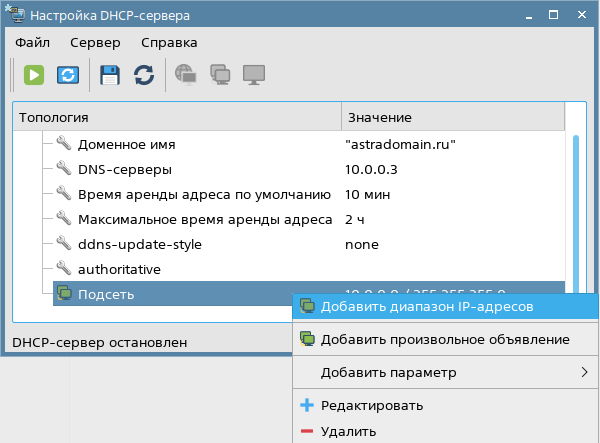The image size is (600, 443).
Task: Open the Сервер menu
Action: (x=95, y=43)
